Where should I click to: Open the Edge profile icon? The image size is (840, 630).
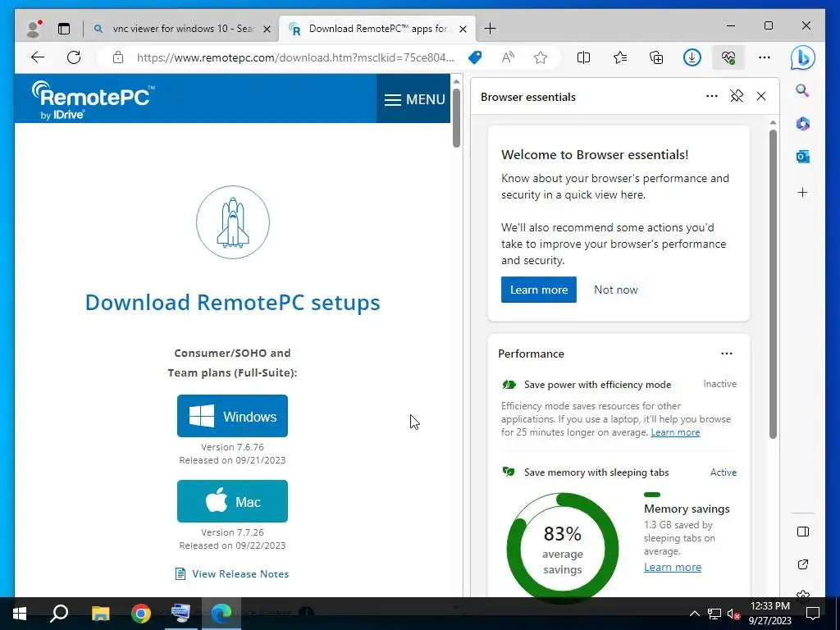click(x=34, y=29)
